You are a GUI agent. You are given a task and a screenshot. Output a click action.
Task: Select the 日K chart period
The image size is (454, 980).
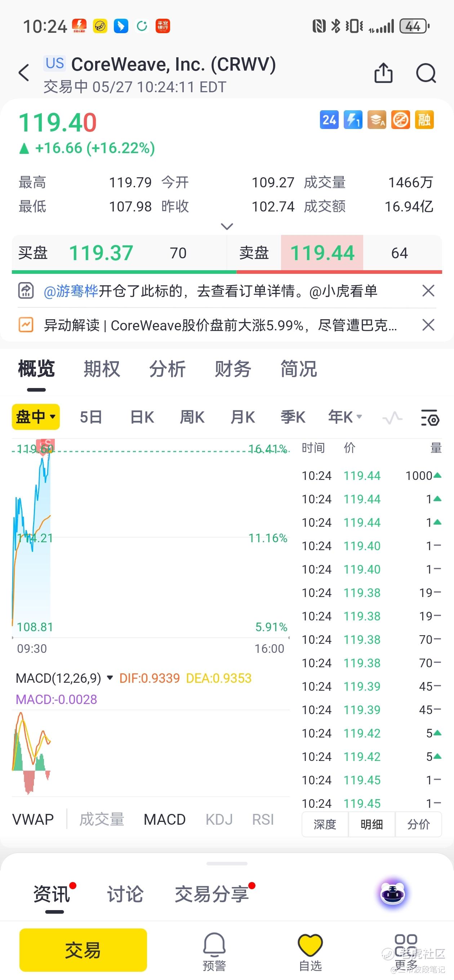coord(142,417)
